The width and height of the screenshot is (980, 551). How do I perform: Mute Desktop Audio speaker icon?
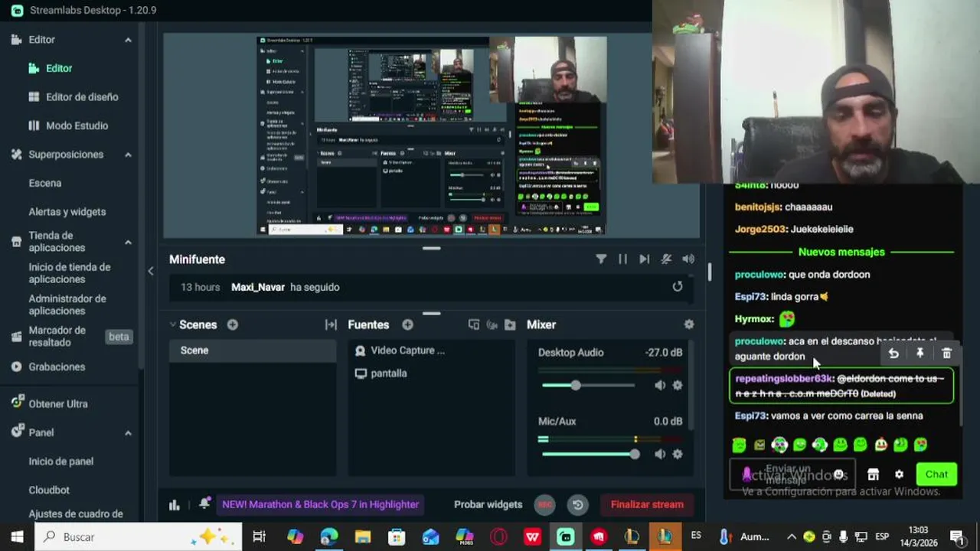(x=660, y=385)
